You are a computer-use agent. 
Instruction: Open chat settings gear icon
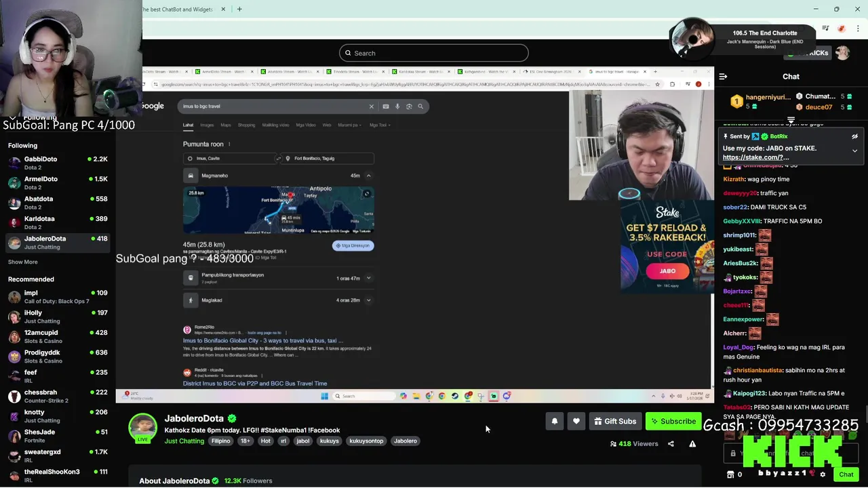[823, 474]
